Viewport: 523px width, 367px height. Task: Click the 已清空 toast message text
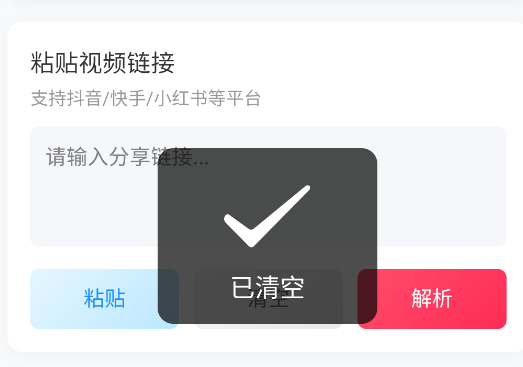click(x=268, y=288)
